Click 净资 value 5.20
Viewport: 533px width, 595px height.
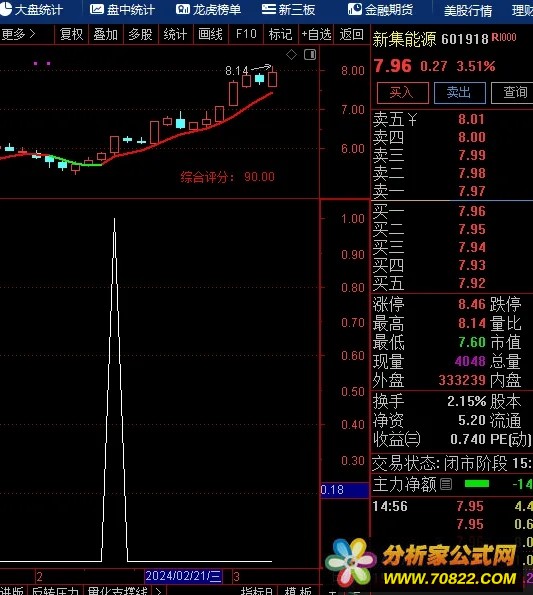click(472, 420)
